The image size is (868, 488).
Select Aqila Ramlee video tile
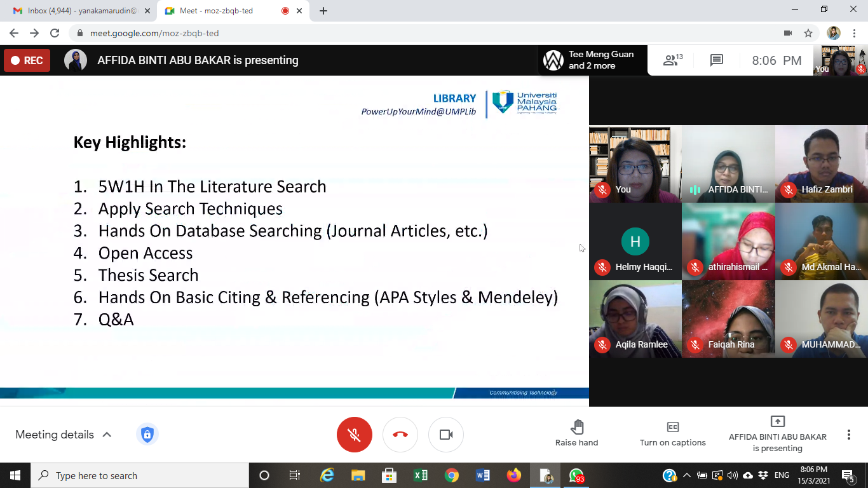(x=635, y=319)
